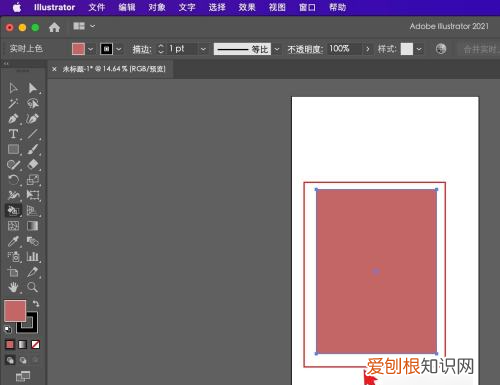Activate Gradient fill mode button
The image size is (500, 385).
pyautogui.click(x=23, y=344)
